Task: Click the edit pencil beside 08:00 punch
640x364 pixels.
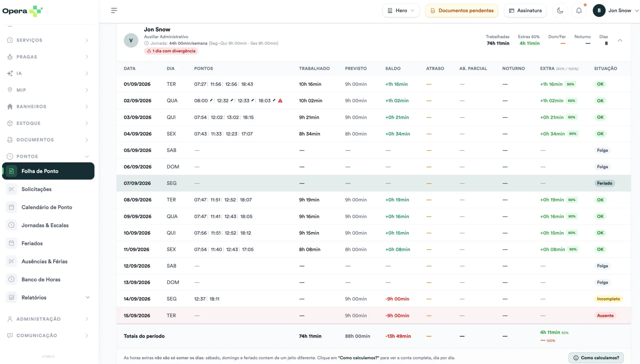Action: tap(211, 100)
